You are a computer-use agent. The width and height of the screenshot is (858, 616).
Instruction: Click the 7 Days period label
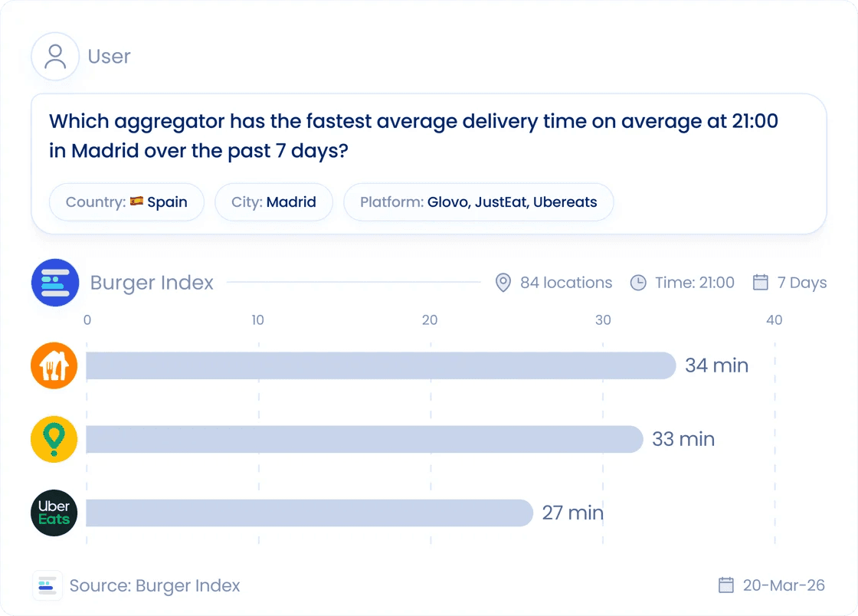point(801,282)
